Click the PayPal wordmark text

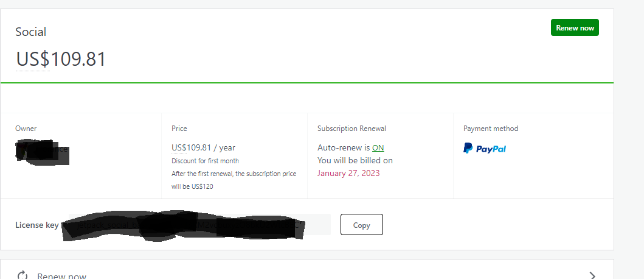click(x=491, y=149)
